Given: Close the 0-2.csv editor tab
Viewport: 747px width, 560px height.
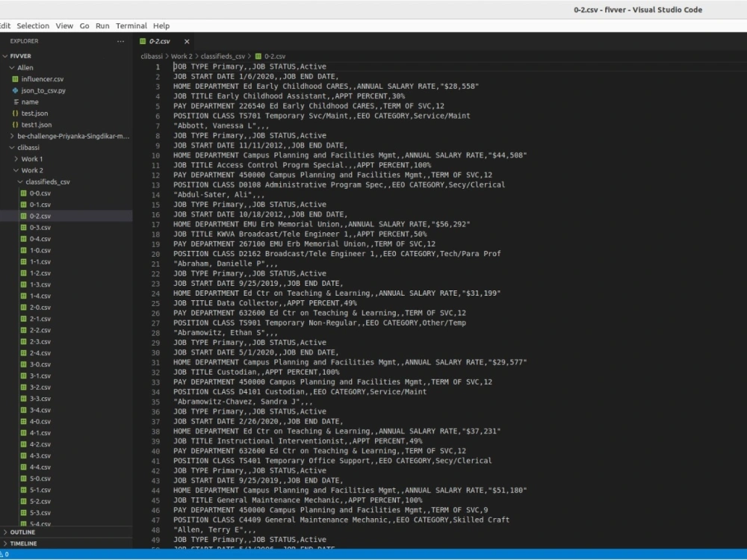Looking at the screenshot, I should point(187,41).
